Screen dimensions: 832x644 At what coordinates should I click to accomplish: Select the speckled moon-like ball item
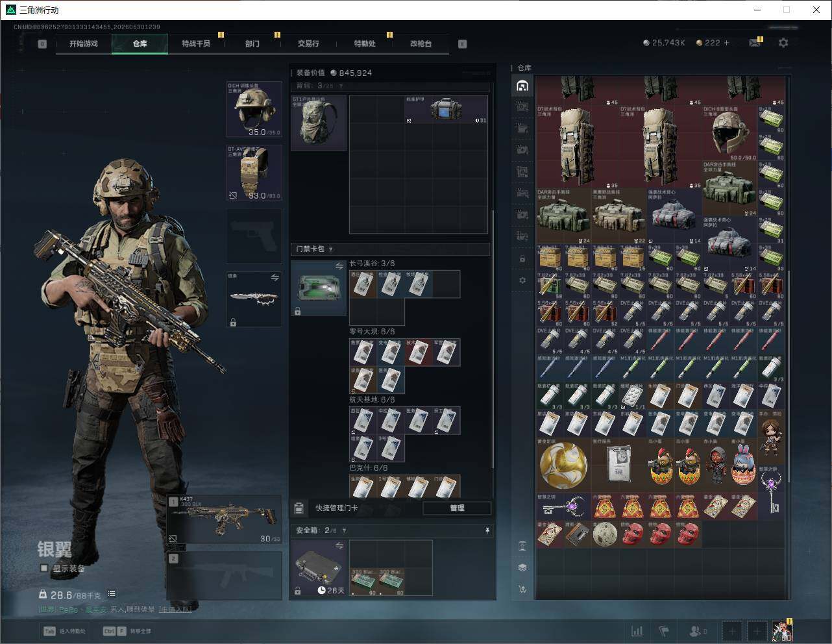pyautogui.click(x=605, y=534)
